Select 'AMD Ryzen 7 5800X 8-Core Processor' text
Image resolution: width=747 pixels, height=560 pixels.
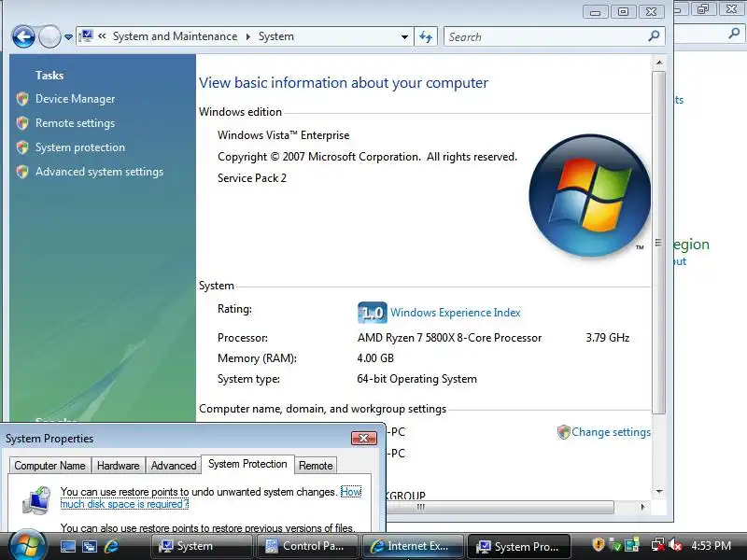tap(449, 338)
